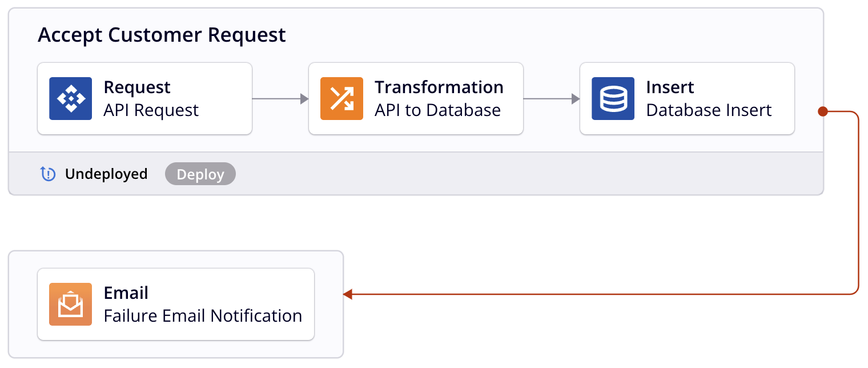Screen dimensions: 868x368
Task: Click arrow between Transformation and Insert
Action: click(x=551, y=99)
